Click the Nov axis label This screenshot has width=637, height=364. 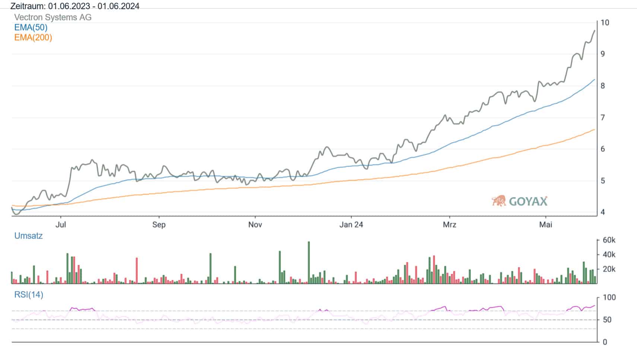pyautogui.click(x=255, y=224)
